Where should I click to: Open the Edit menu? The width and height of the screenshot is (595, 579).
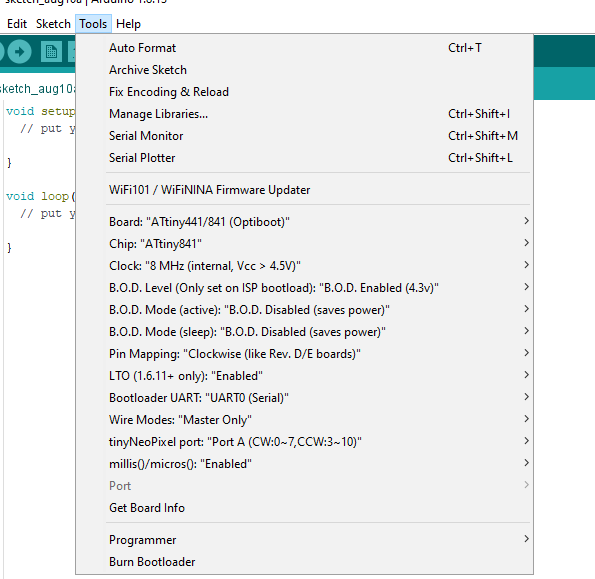[17, 24]
